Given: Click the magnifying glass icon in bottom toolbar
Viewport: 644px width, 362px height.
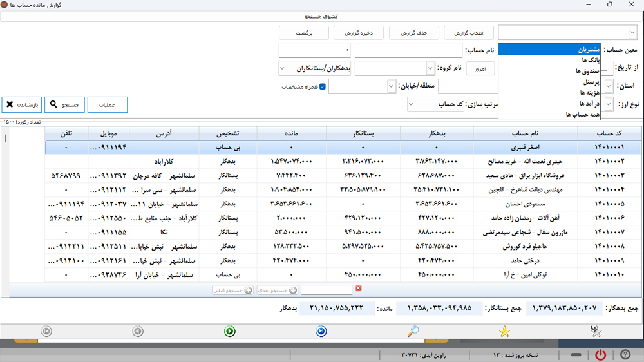Looking at the screenshot, I should [x=413, y=331].
